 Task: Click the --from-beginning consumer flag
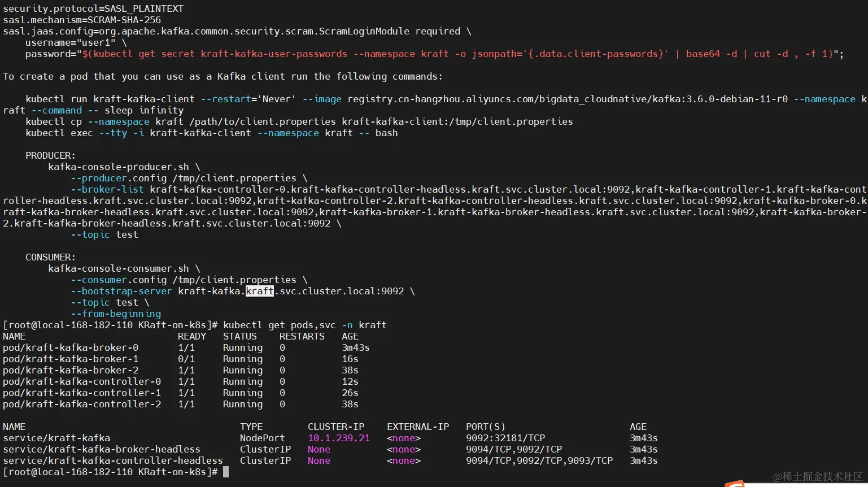(x=115, y=314)
